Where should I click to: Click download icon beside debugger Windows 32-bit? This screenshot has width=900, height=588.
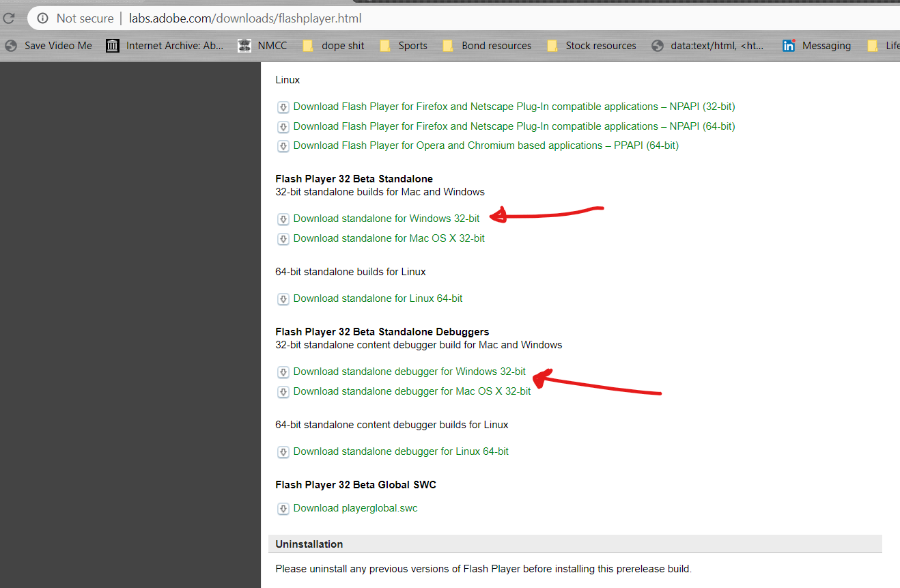click(x=283, y=372)
